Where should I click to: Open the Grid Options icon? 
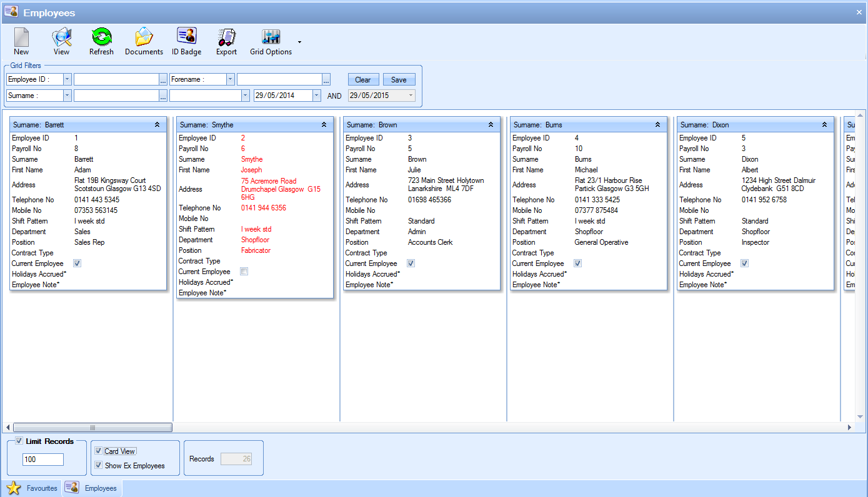271,37
